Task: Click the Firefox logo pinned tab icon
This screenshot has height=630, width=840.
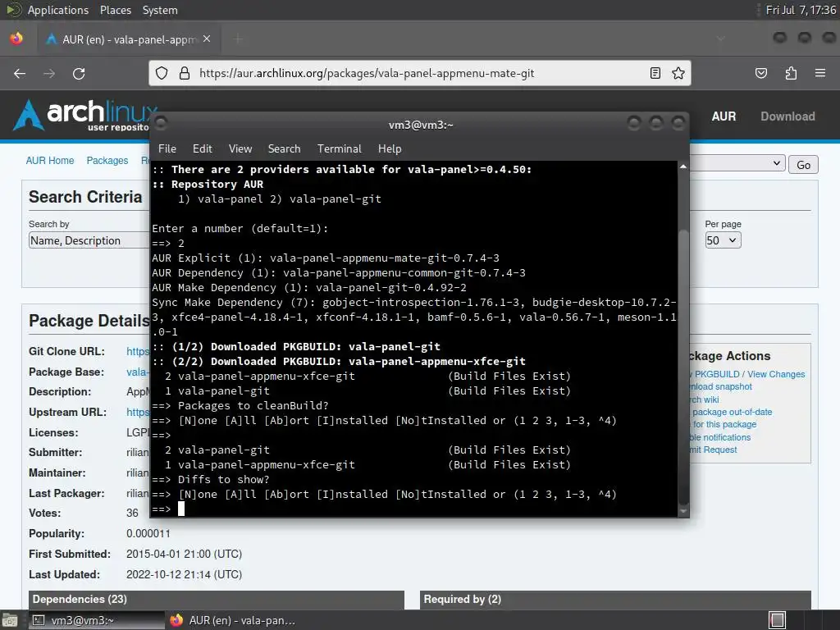Action: pyautogui.click(x=16, y=39)
